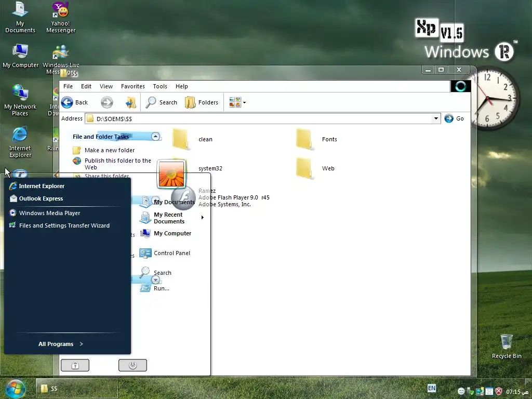
Task: Select the system32 folder label
Action: tap(210, 168)
